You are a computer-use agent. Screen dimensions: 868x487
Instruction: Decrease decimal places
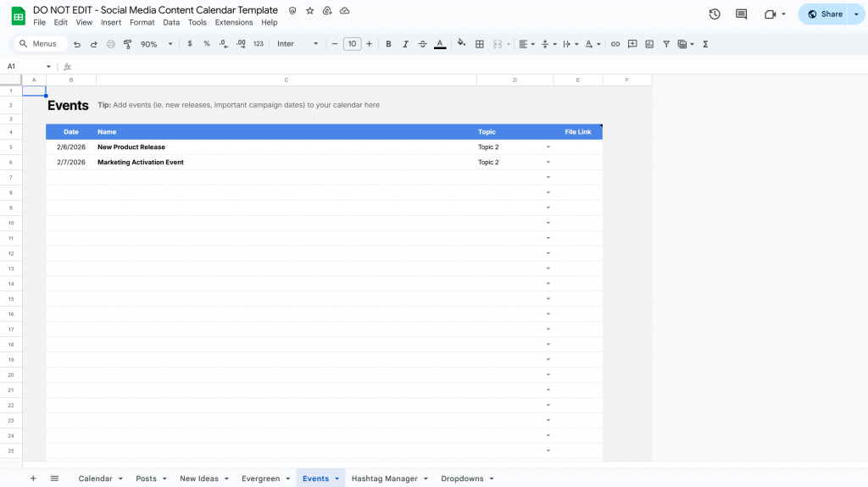223,44
